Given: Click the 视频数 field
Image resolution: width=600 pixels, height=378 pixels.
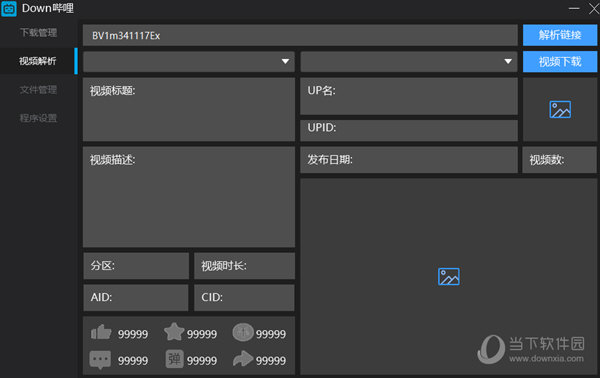Looking at the screenshot, I should coord(559,160).
